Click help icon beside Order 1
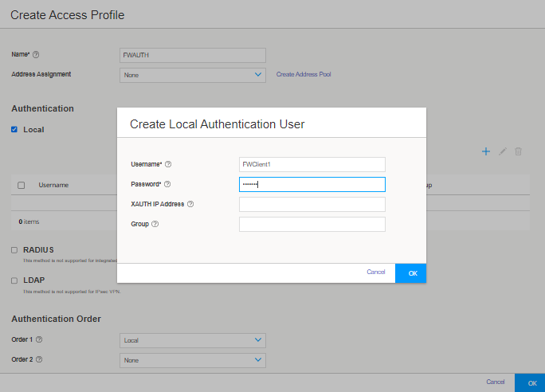This screenshot has height=392, width=545. 39,339
